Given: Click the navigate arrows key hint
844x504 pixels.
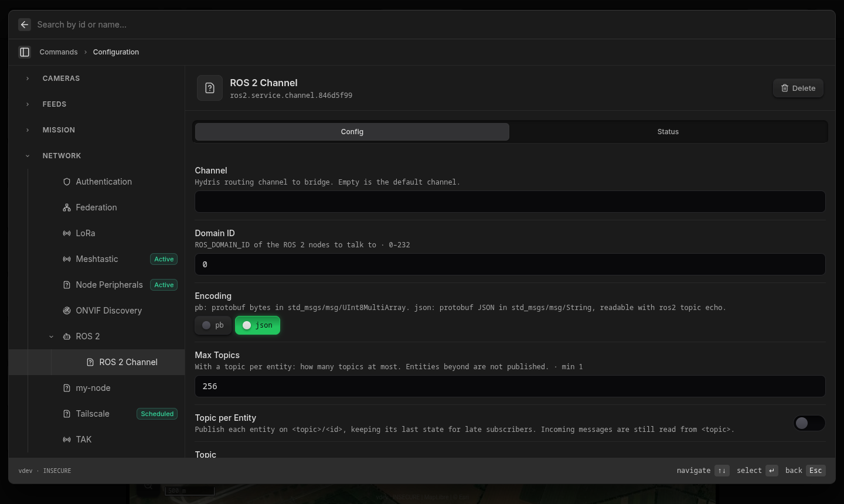Looking at the screenshot, I should 722,471.
